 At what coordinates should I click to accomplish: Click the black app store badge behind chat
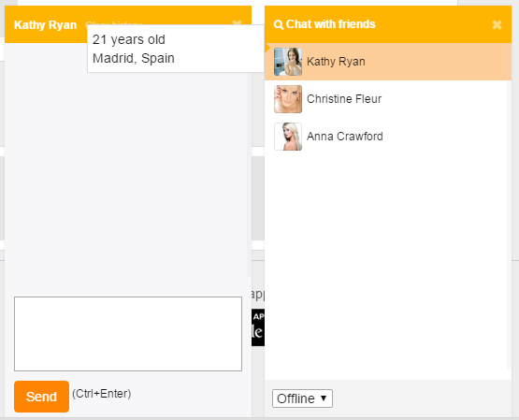click(x=258, y=327)
